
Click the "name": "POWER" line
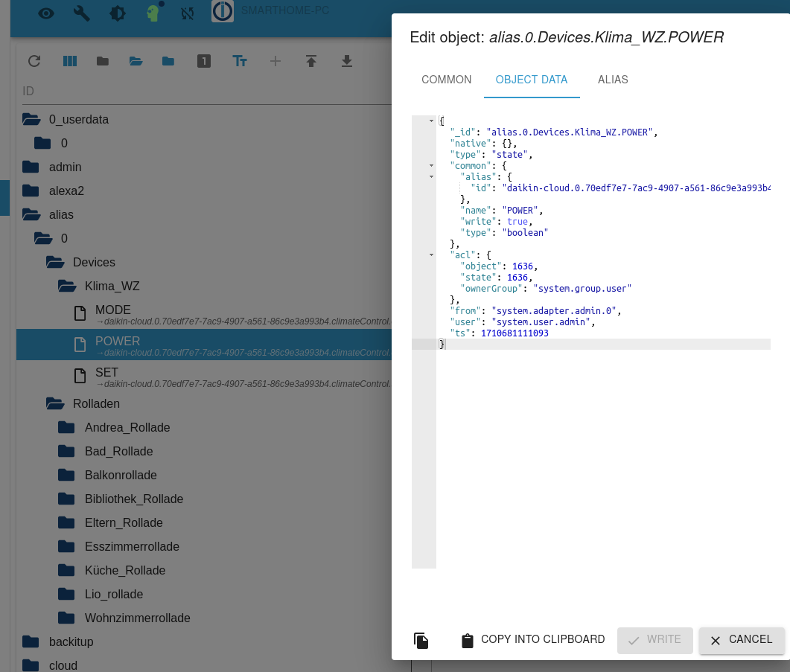coord(501,211)
